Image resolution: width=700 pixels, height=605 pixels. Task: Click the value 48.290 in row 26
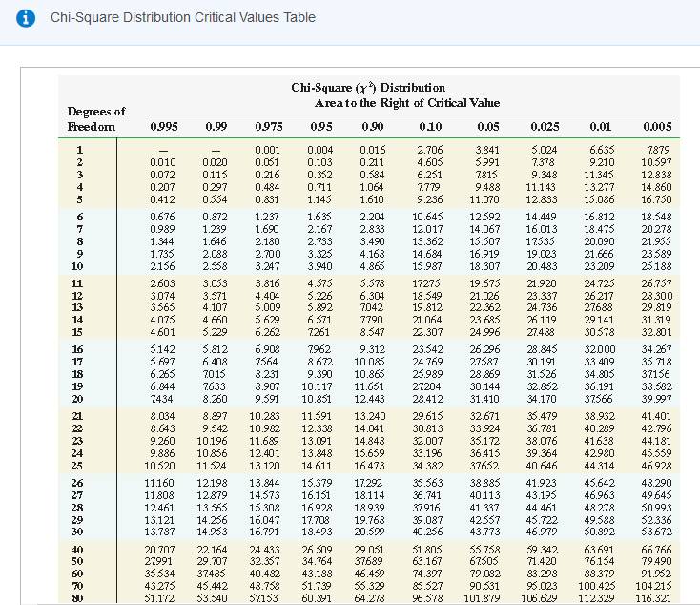pyautogui.click(x=657, y=484)
